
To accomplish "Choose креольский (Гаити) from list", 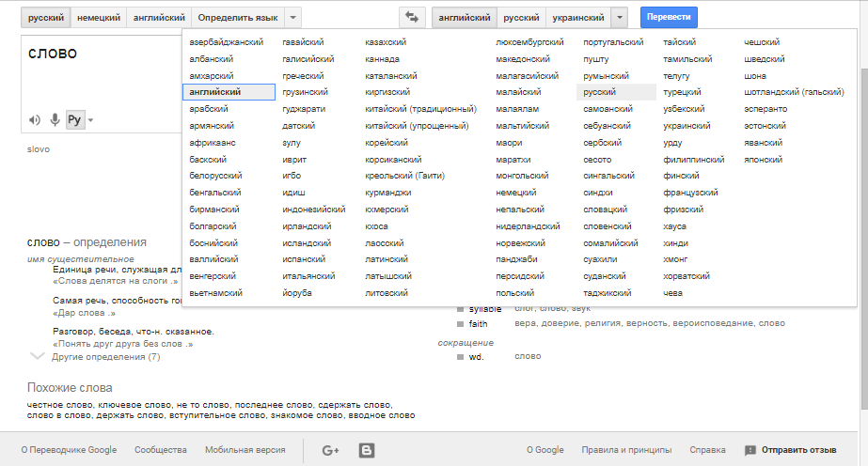I will [404, 176].
